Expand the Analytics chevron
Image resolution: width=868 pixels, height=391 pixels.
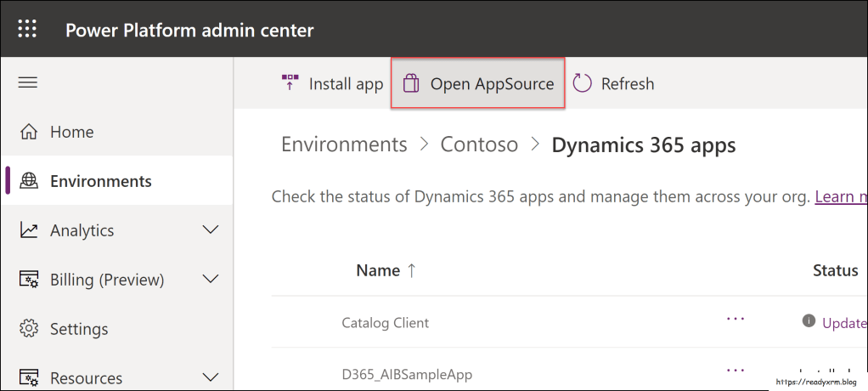pyautogui.click(x=211, y=230)
